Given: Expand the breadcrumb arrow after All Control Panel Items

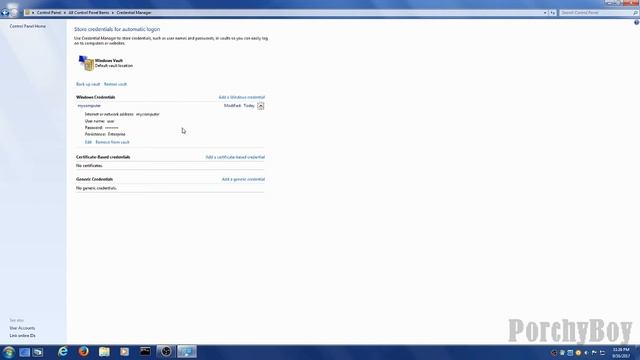Looking at the screenshot, I should point(113,13).
